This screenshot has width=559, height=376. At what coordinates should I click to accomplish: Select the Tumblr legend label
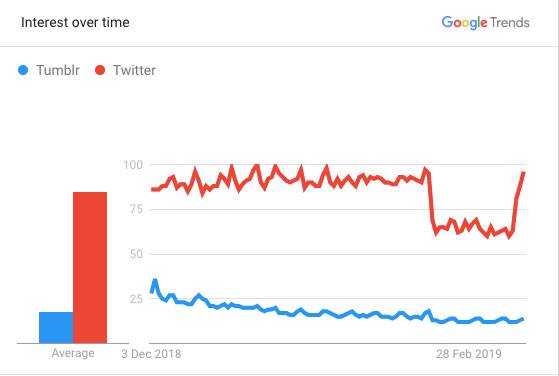point(58,70)
